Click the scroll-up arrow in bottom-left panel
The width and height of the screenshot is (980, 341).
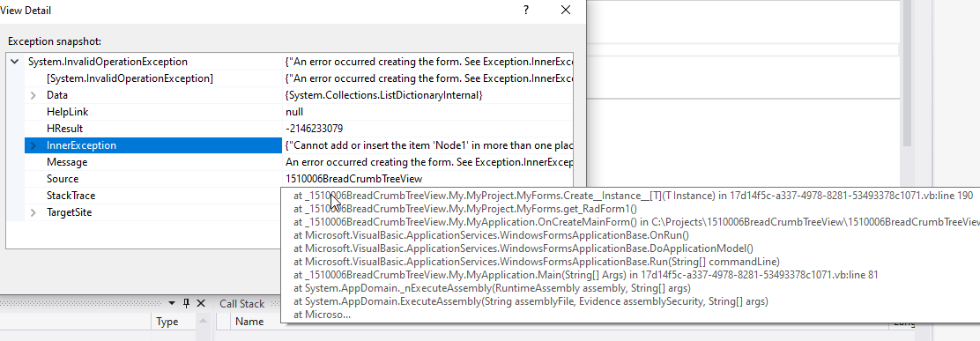[x=204, y=321]
